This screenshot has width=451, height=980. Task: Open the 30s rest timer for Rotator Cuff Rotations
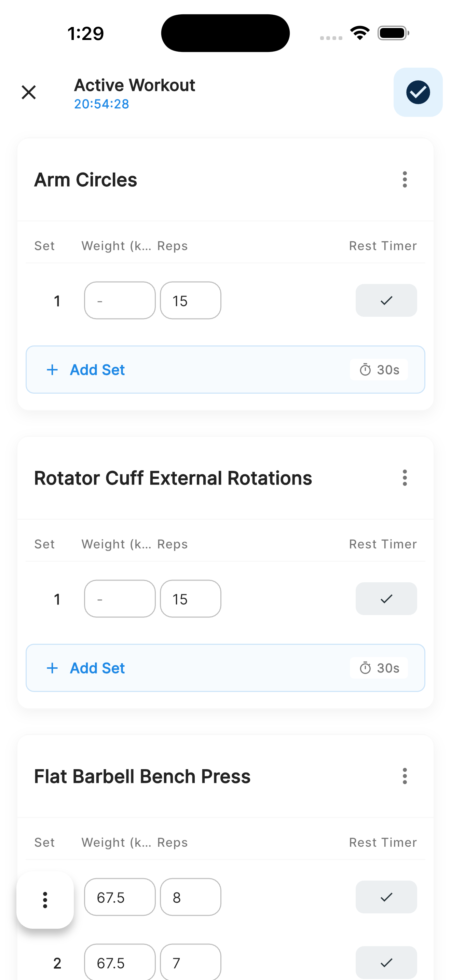pos(378,668)
